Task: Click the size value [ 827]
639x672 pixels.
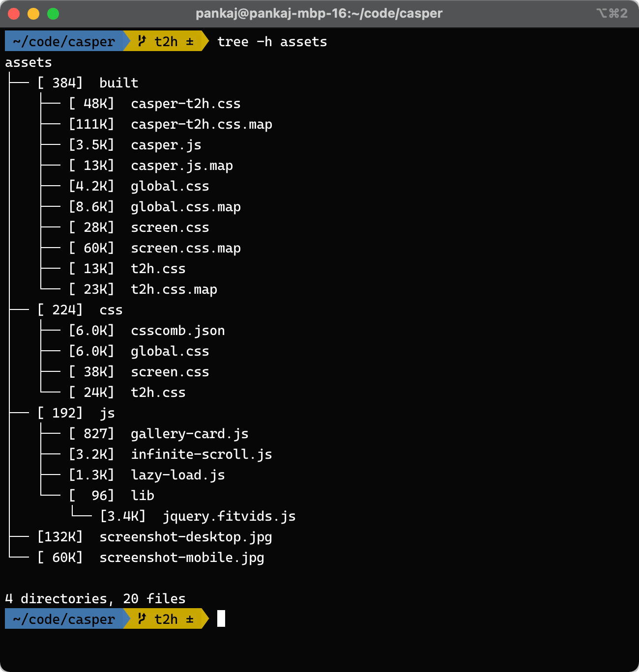Action: 91,434
